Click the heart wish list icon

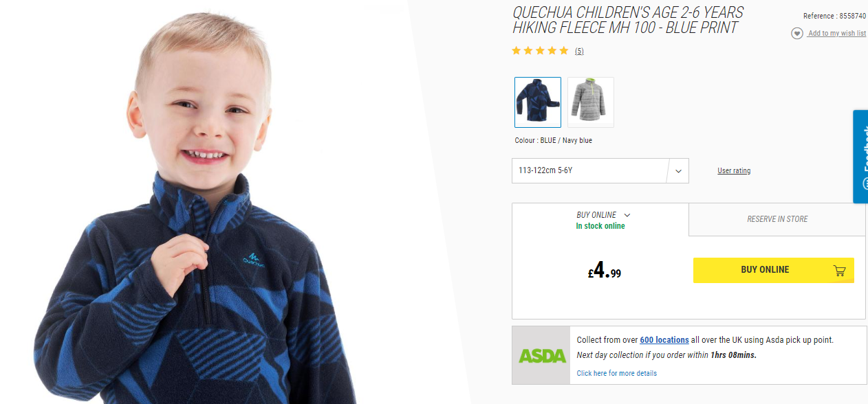(796, 34)
